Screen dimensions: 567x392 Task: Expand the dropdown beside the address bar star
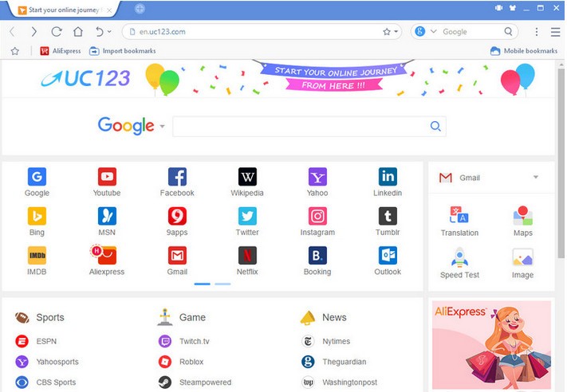click(396, 32)
